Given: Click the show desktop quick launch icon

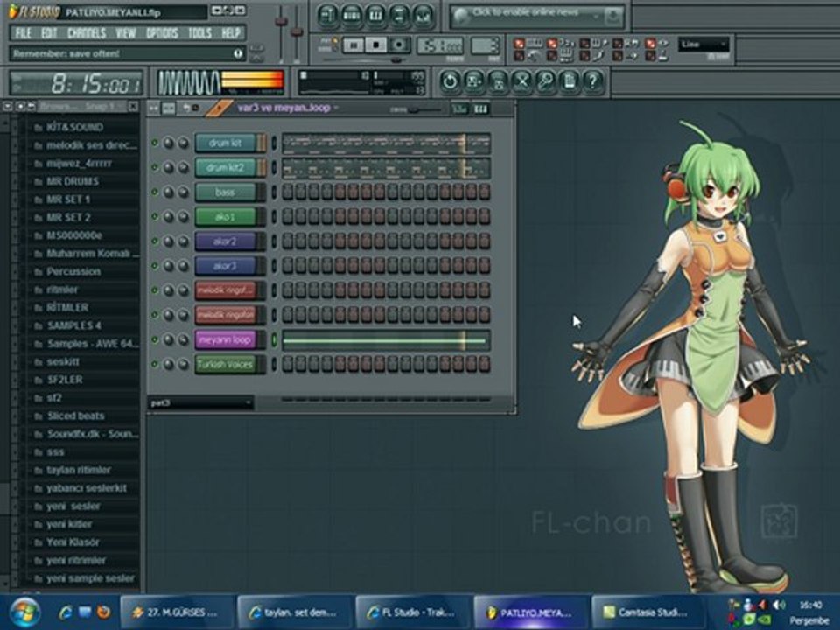Looking at the screenshot, I should [x=85, y=612].
